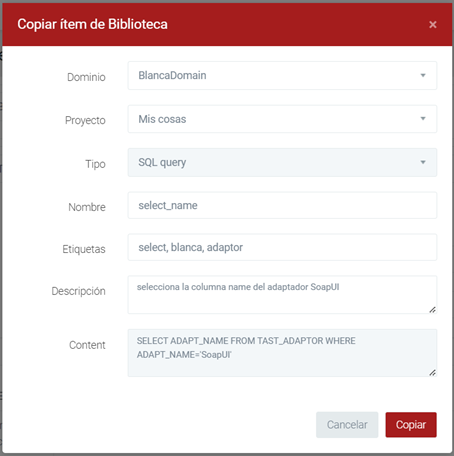
Task: Click the Etiquetas label
Action: pyautogui.click(x=84, y=249)
